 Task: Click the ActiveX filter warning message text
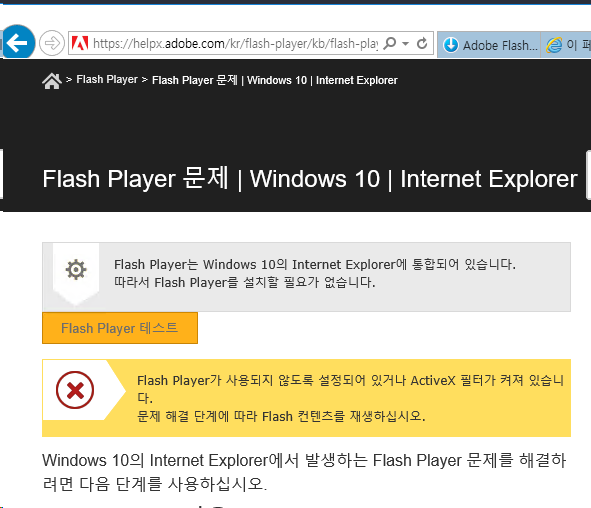point(350,389)
